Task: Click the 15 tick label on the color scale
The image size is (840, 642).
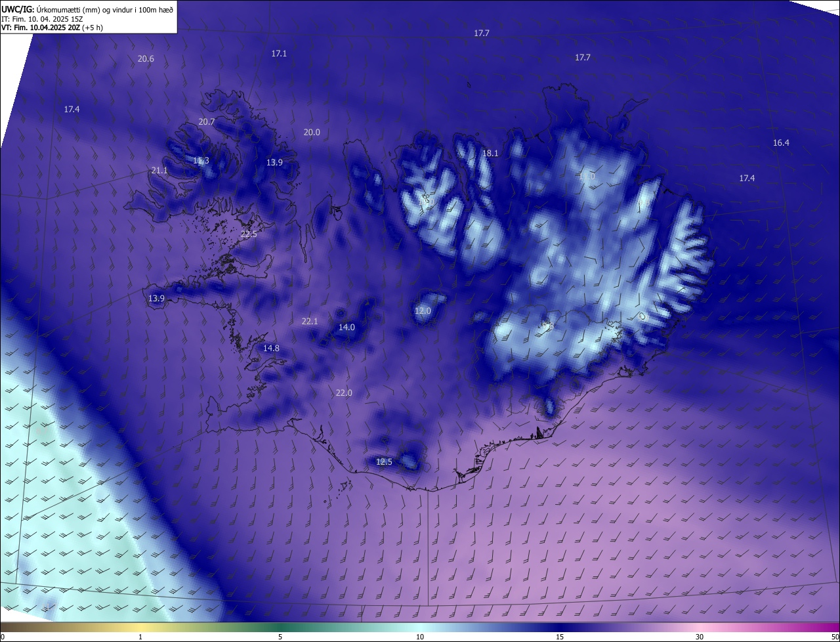Action: (559, 637)
